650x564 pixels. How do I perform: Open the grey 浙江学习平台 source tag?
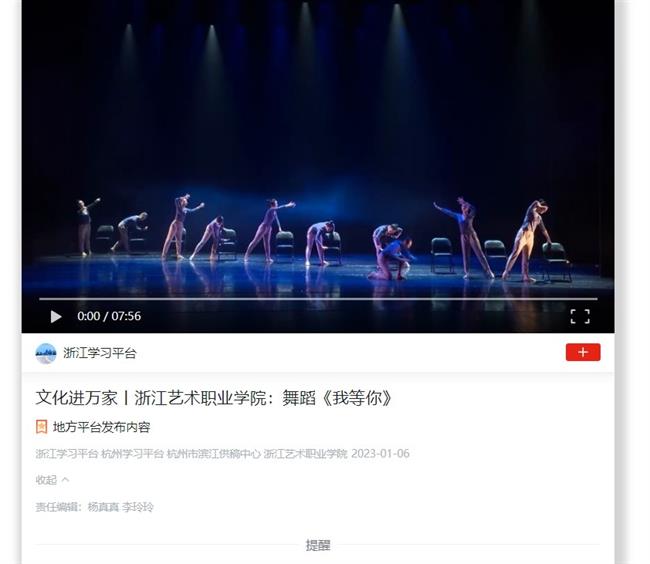tap(67, 453)
